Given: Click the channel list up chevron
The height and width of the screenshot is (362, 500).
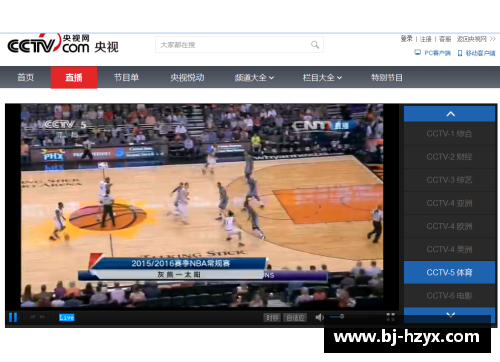Looking at the screenshot, I should click(450, 114).
